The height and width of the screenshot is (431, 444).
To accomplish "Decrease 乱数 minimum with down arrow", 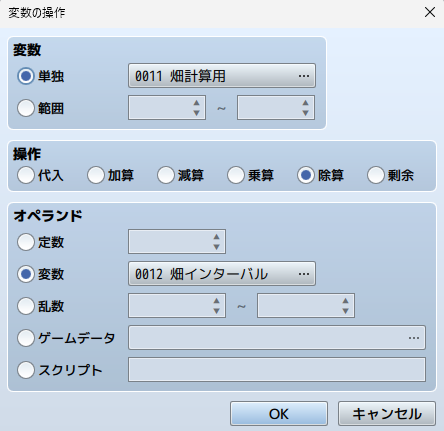I will point(216,311).
